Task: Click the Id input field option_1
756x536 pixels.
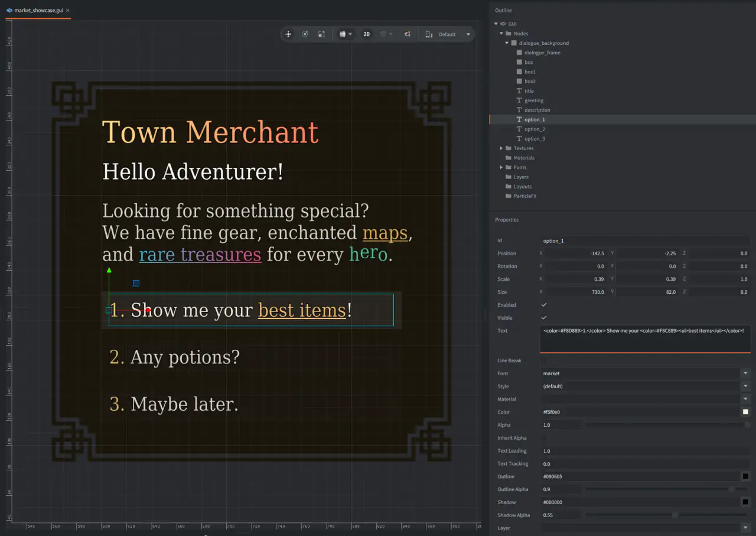Action: click(x=646, y=241)
